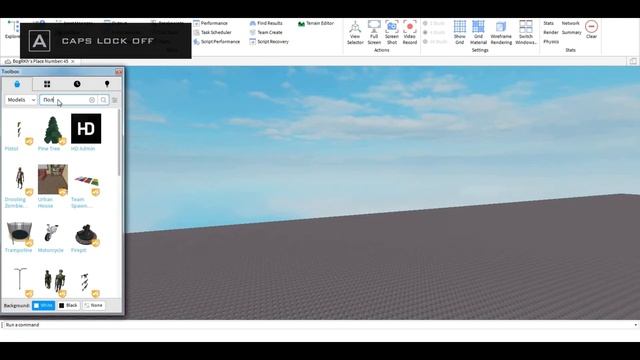Open the Motorcycle name link
640x360 pixels.
(x=51, y=250)
